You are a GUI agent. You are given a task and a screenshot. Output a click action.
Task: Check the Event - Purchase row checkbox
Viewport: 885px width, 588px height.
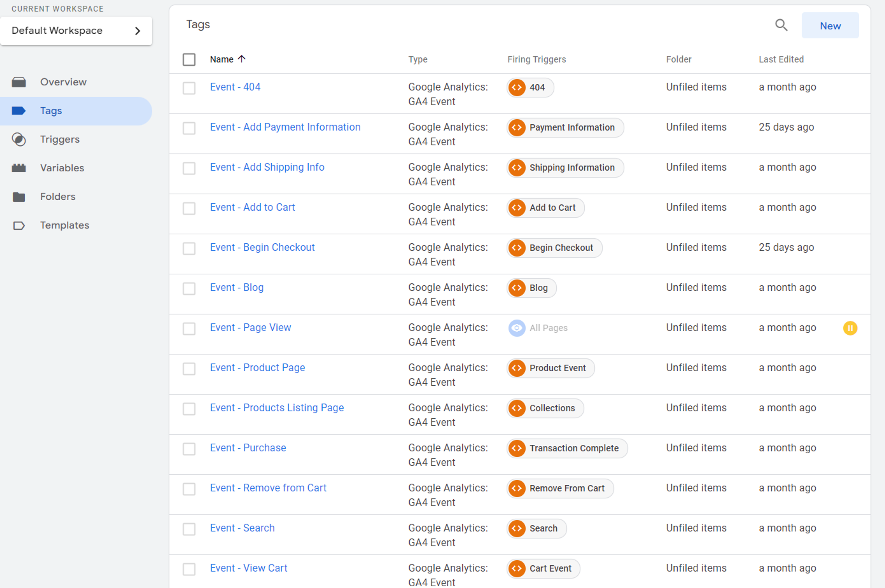tap(189, 449)
